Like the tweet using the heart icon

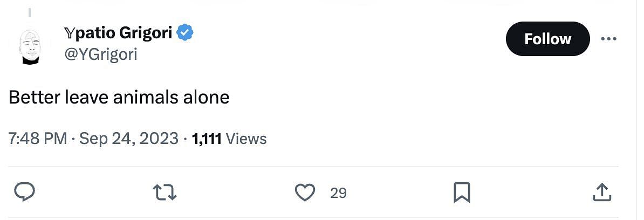tap(305, 192)
